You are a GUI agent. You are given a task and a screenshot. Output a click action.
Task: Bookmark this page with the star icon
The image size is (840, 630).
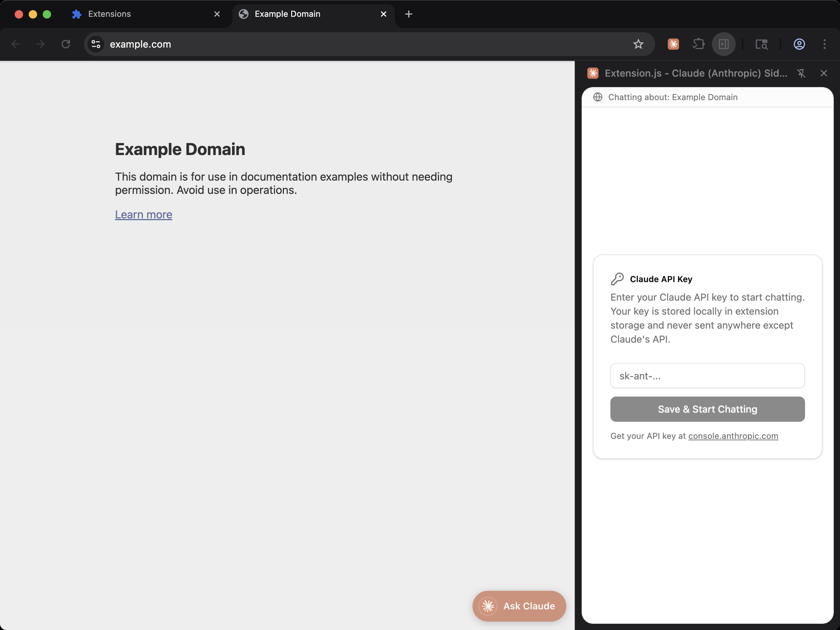[638, 44]
